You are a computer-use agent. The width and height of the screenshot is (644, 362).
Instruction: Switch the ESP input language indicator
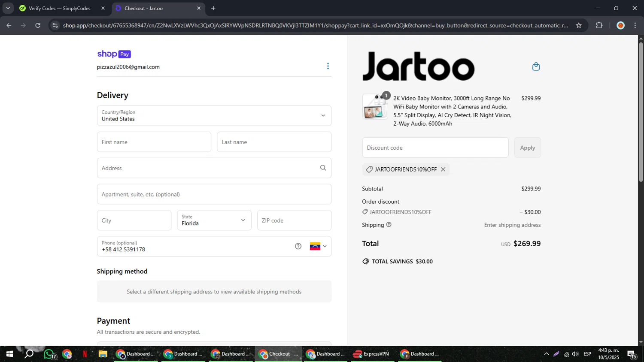[587, 354]
